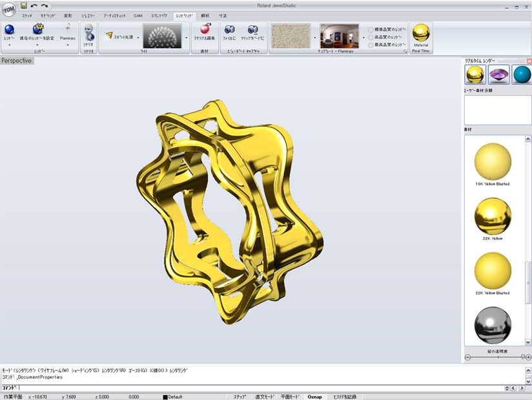
Task: Click the シナリオ scenario icon
Action: (x=88, y=34)
